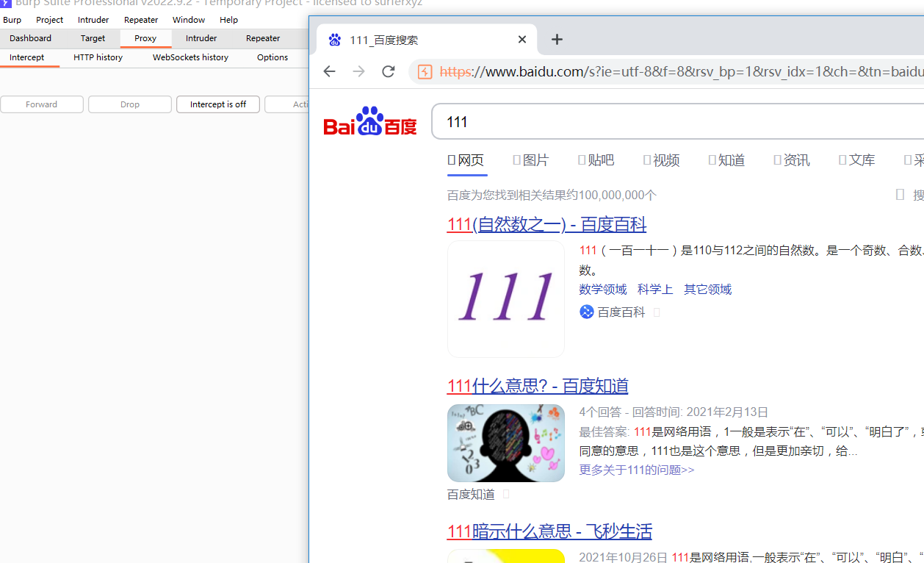Open the 其它领域 sub-link
924x563 pixels.
click(x=707, y=290)
